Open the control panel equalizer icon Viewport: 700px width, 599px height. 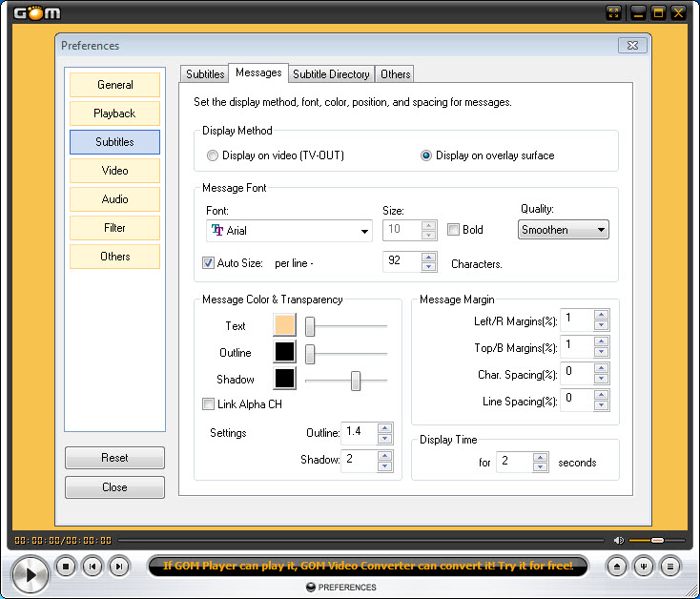coord(644,567)
